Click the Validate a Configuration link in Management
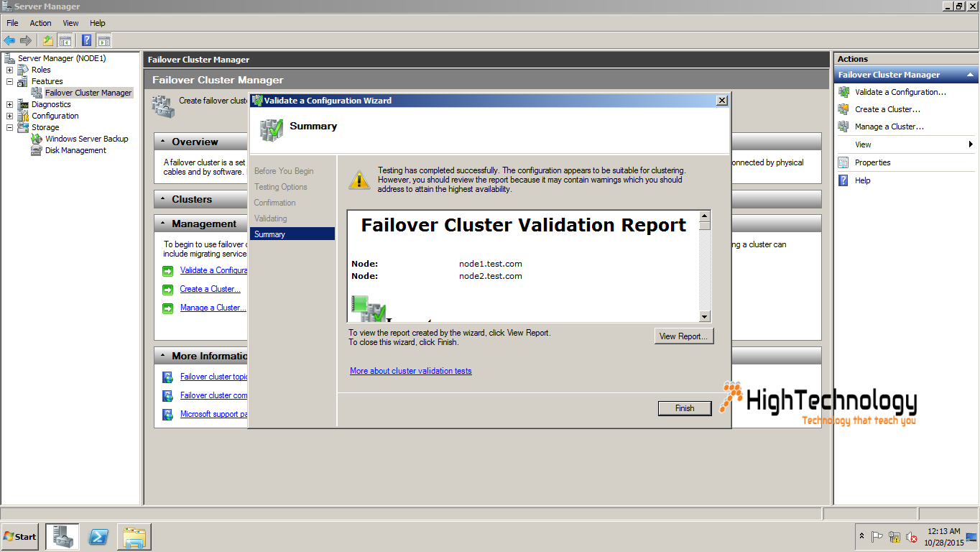The image size is (980, 552). [x=213, y=270]
